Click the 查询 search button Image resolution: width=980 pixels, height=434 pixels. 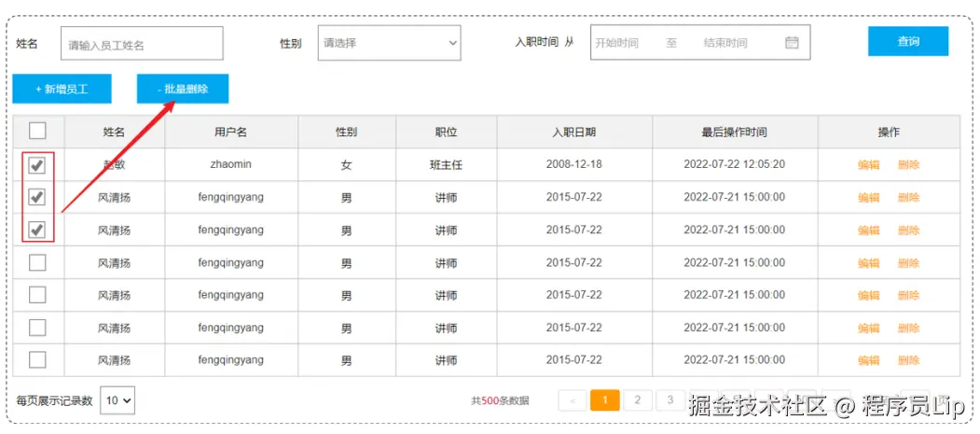pos(907,42)
